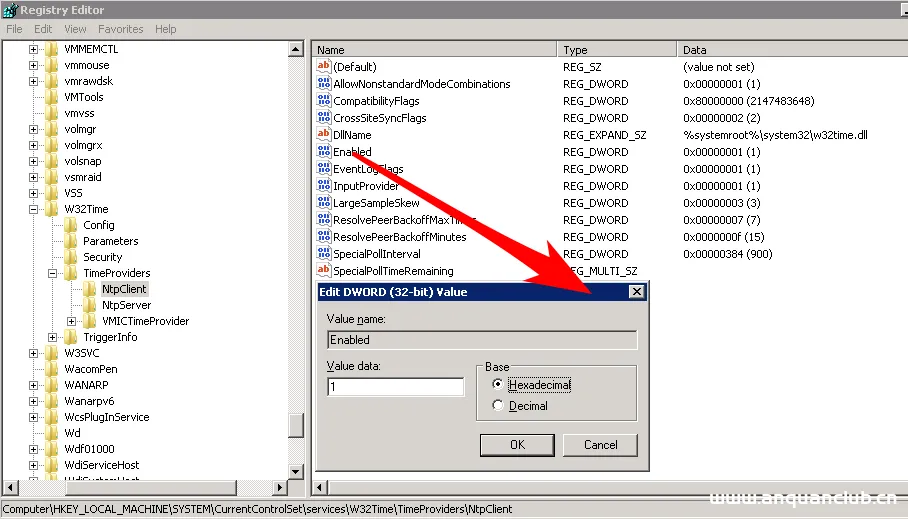Screen dimensions: 908x519
Task: Cancel the Edit DWORD dialog
Action: [x=600, y=445]
